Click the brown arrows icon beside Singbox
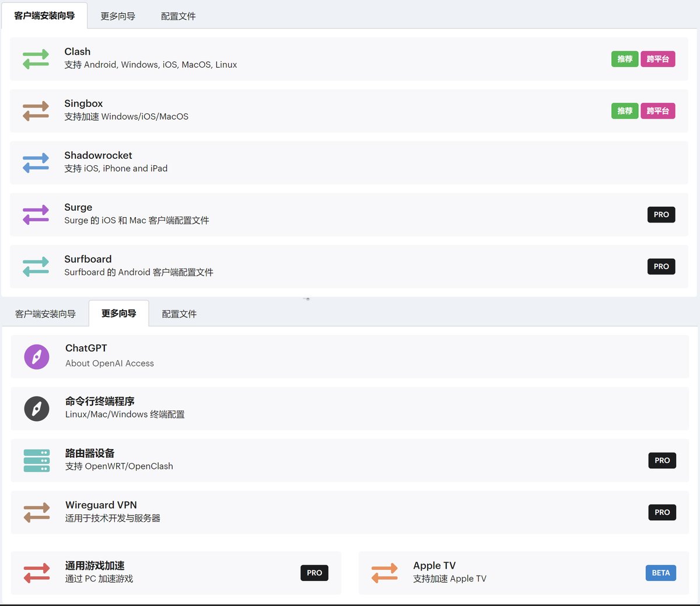 36,111
